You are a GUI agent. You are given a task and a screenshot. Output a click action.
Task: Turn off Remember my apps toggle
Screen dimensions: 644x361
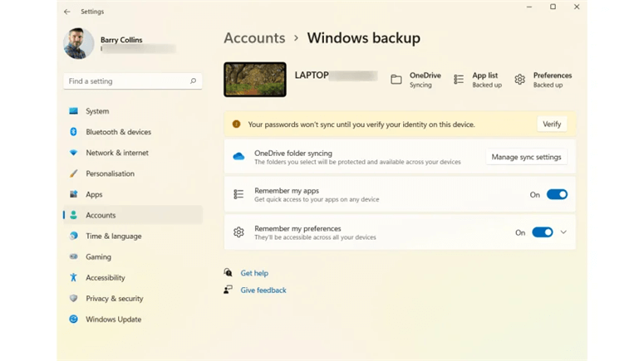point(557,194)
